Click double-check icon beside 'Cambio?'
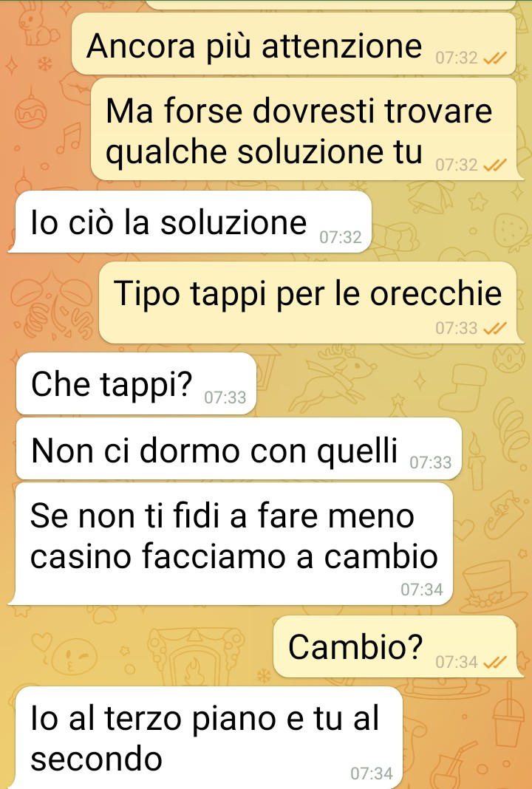532x789 pixels. 495,662
